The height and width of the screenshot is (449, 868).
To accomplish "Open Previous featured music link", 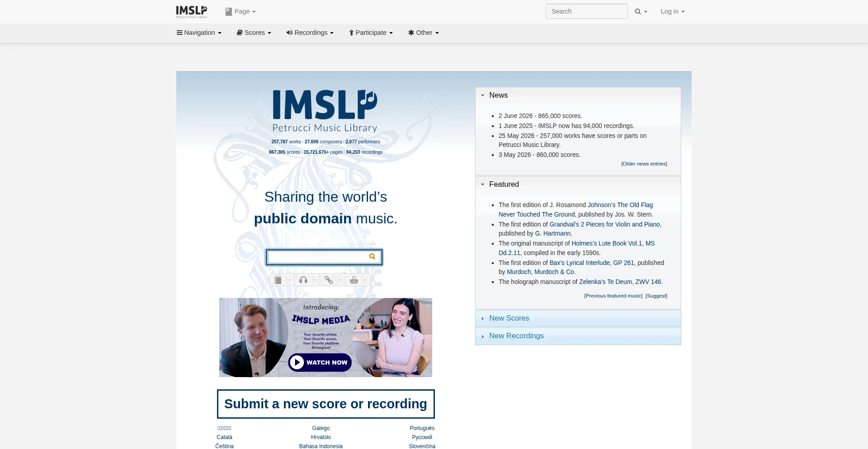I will 613,296.
